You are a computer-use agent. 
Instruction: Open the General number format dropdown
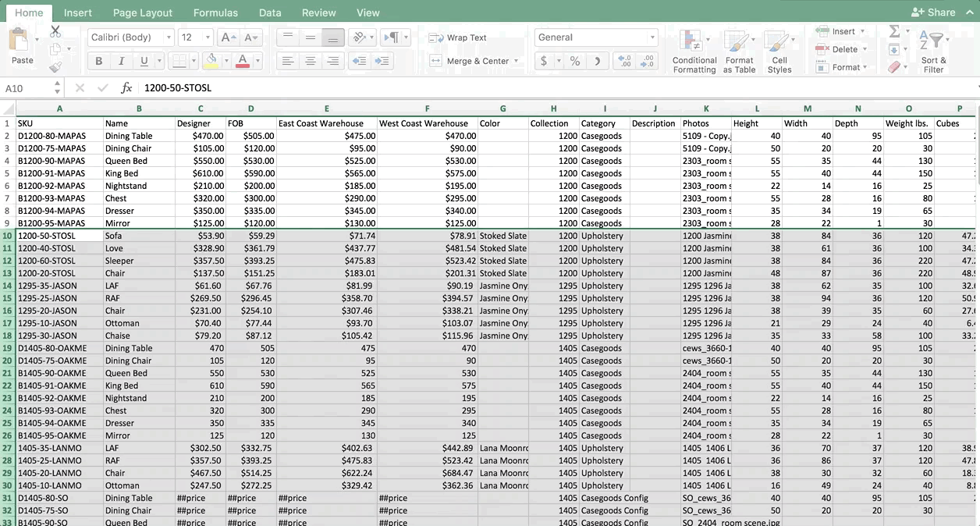(596, 37)
